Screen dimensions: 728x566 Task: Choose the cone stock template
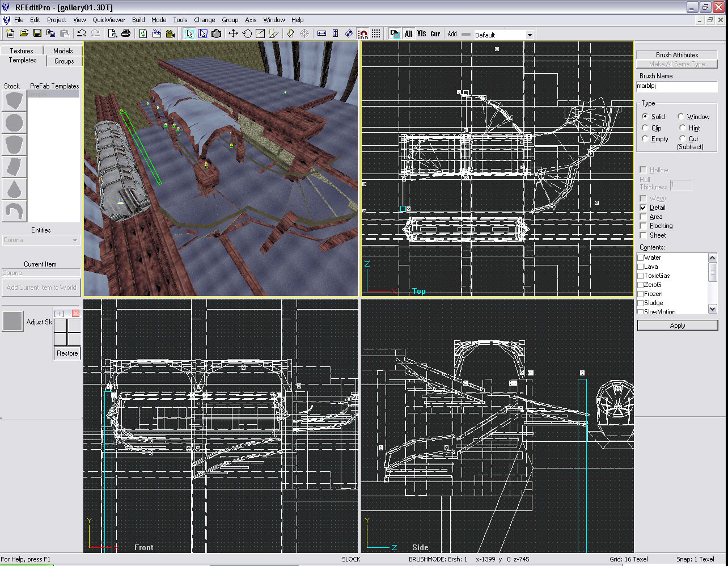[x=14, y=189]
